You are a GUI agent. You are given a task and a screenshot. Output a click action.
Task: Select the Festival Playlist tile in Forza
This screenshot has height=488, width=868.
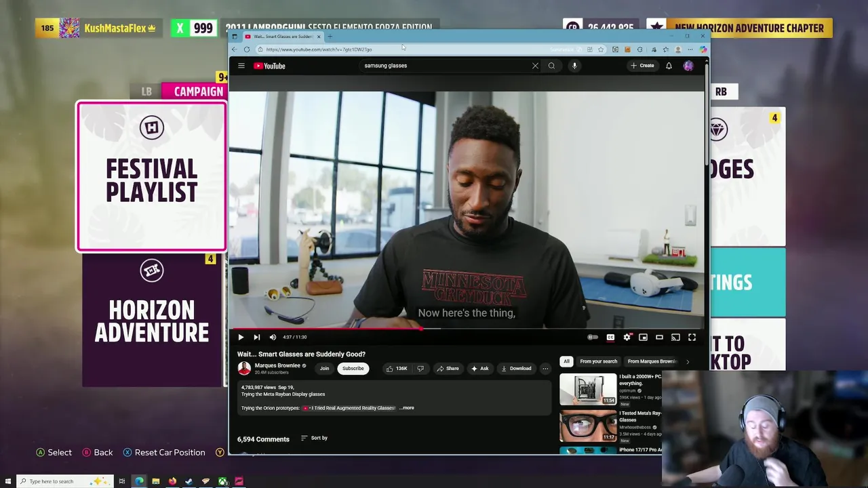tap(152, 176)
